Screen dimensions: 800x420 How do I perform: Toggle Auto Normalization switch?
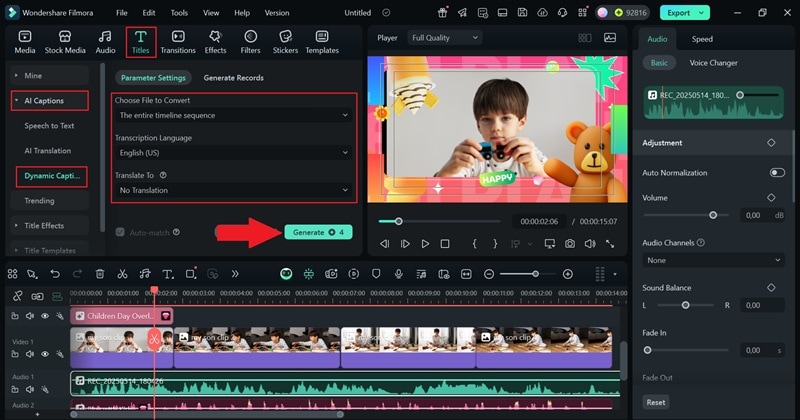click(x=777, y=172)
